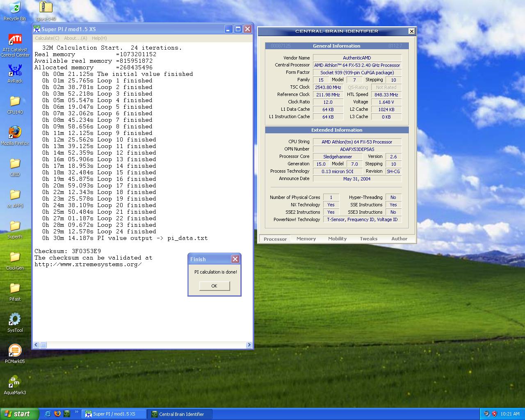
Task: Minimize the Super PI window
Action: tap(228, 29)
